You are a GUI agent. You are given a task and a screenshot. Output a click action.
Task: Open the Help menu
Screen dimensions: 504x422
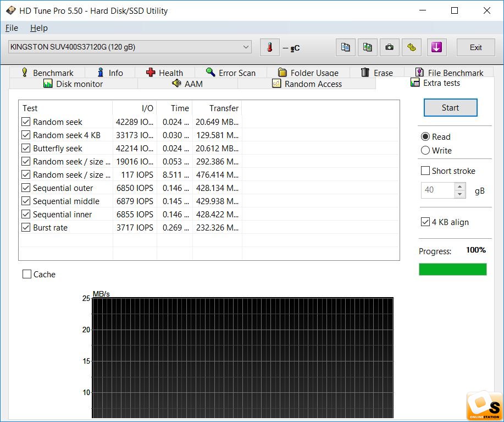coord(39,28)
